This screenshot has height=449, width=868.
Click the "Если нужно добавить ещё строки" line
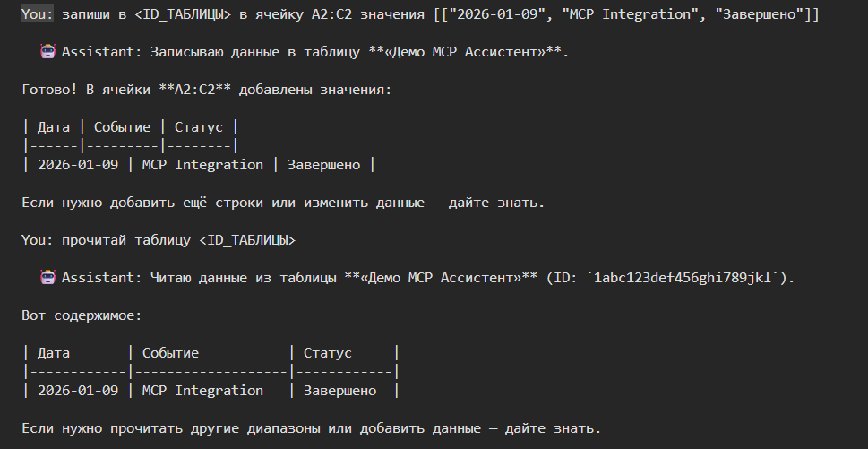(x=283, y=203)
